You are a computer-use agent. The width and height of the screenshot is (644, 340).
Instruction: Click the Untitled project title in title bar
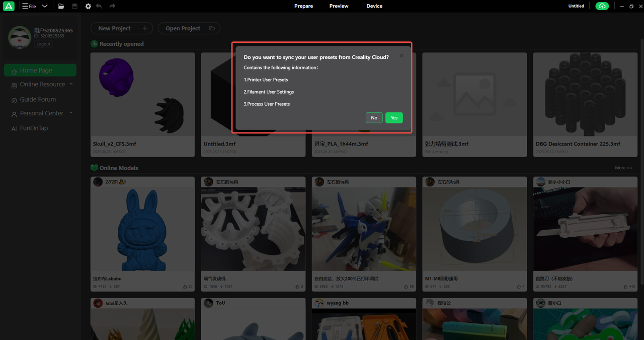[576, 6]
